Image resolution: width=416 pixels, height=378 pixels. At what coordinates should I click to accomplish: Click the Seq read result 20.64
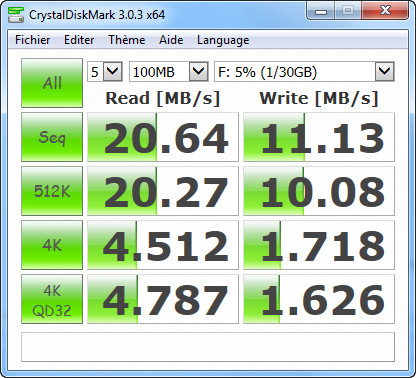[163, 137]
